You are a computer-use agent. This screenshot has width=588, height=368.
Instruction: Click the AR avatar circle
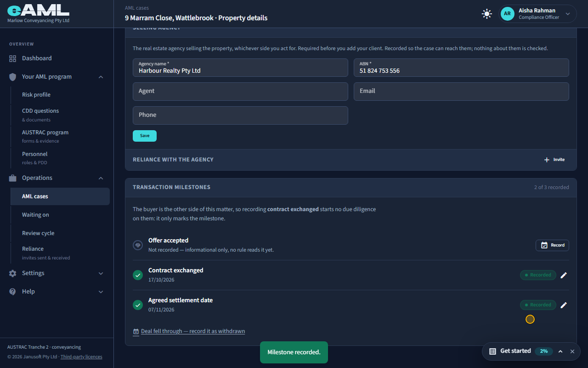click(507, 14)
